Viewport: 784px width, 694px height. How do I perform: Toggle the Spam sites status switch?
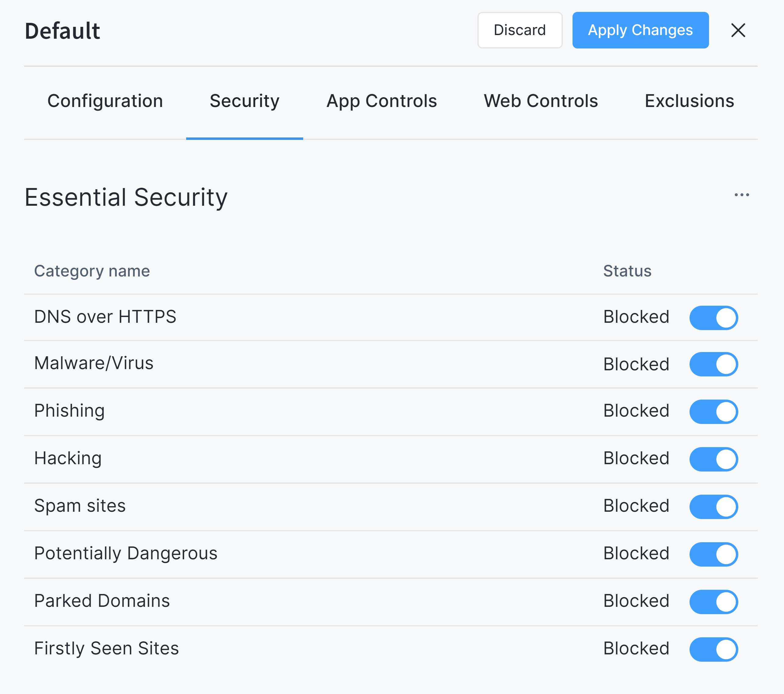pos(713,506)
